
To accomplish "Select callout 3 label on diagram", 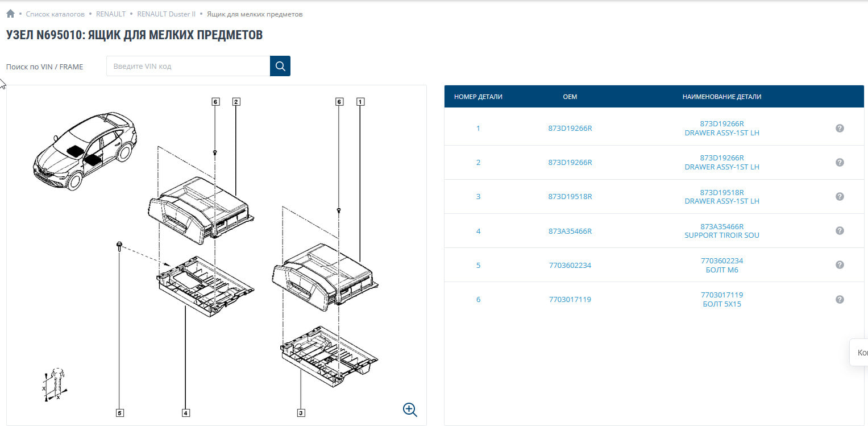I will pyautogui.click(x=301, y=412).
